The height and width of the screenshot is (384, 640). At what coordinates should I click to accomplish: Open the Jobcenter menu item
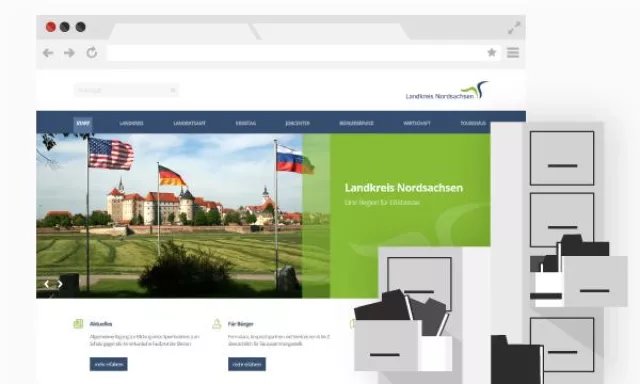(297, 123)
